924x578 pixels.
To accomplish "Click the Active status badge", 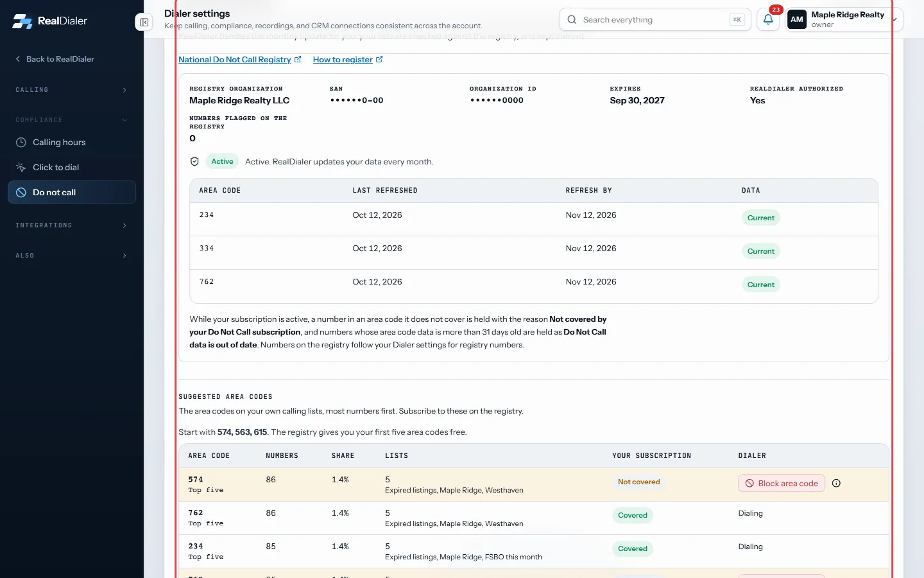I will (222, 162).
